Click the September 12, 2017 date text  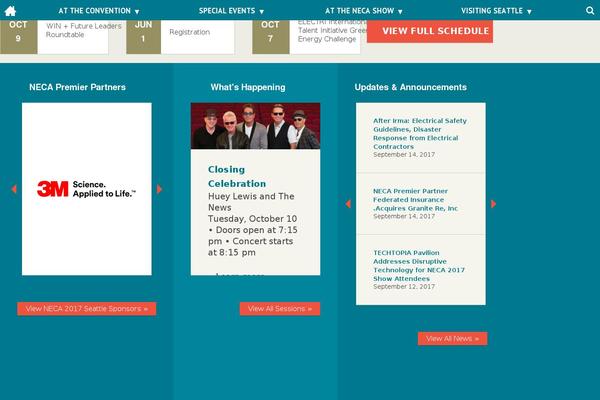(x=404, y=286)
